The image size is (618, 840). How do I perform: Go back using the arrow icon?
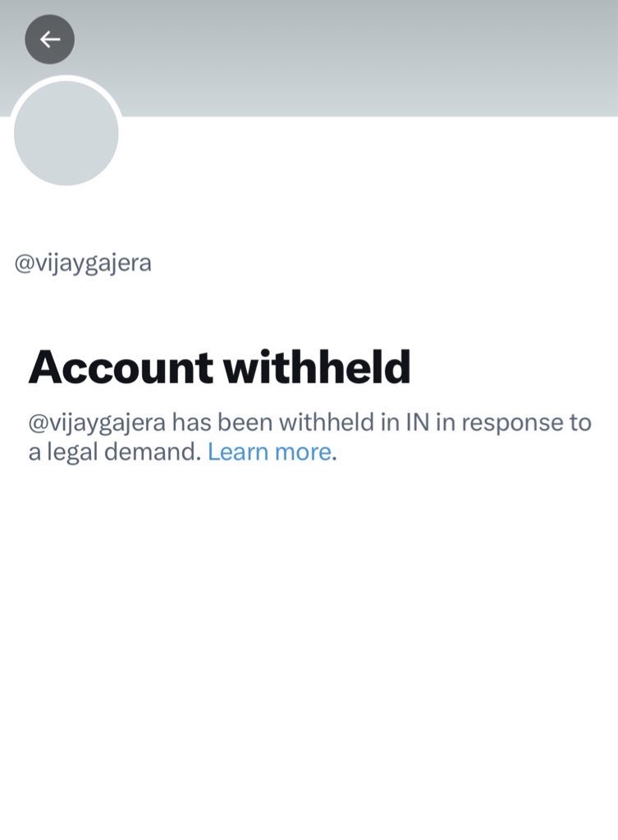[50, 39]
